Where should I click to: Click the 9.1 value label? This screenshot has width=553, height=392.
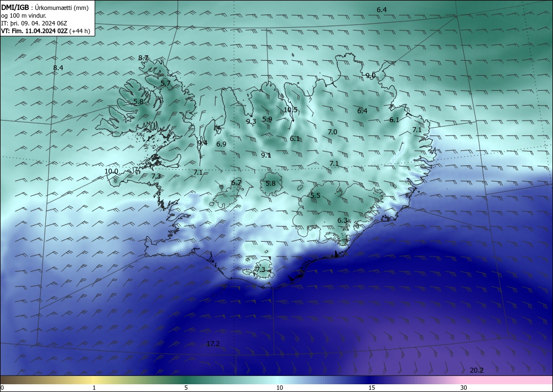click(x=266, y=155)
